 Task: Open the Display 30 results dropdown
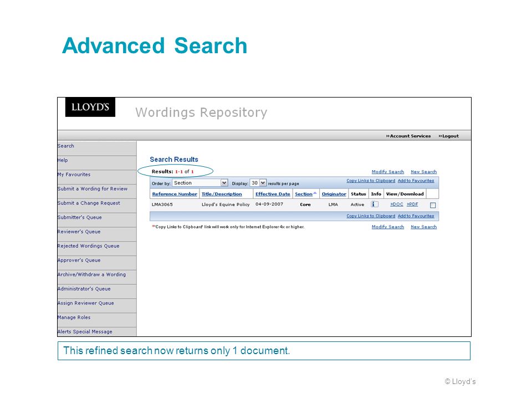[258, 183]
